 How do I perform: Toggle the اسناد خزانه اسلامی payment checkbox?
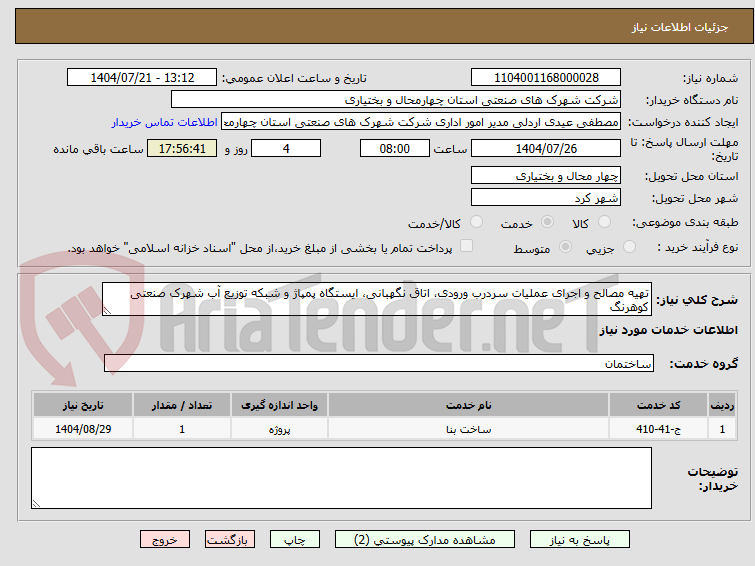click(x=466, y=246)
